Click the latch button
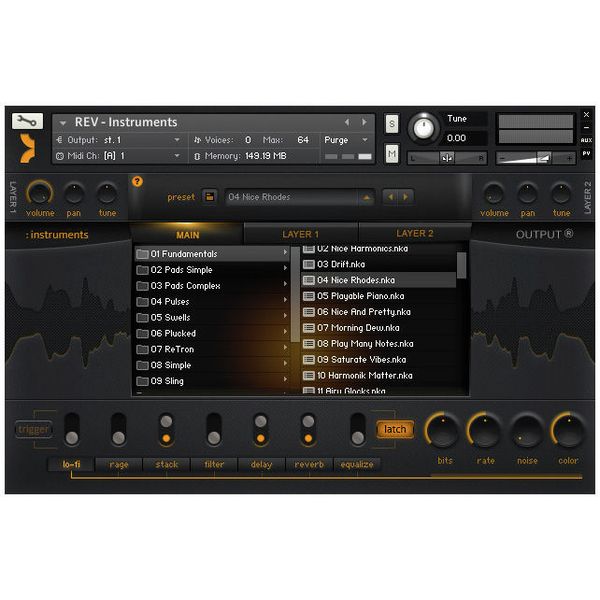Screen dimensions: 600x600 [x=395, y=429]
